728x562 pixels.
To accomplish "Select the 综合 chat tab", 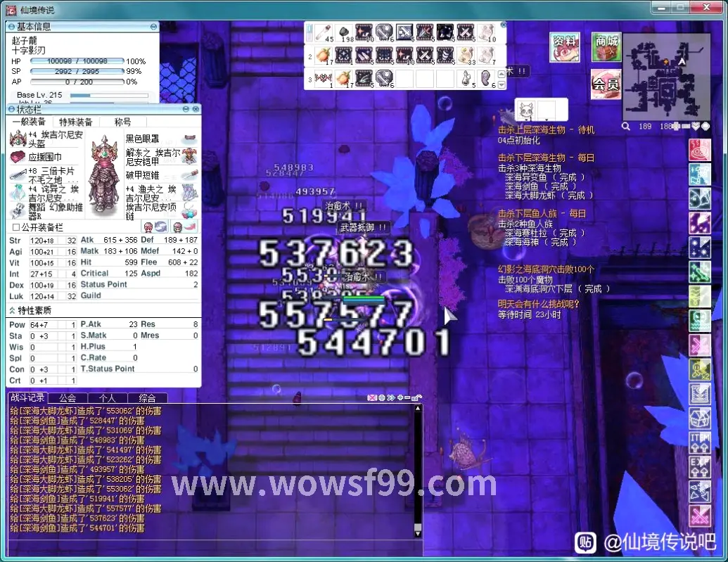I will (x=147, y=398).
